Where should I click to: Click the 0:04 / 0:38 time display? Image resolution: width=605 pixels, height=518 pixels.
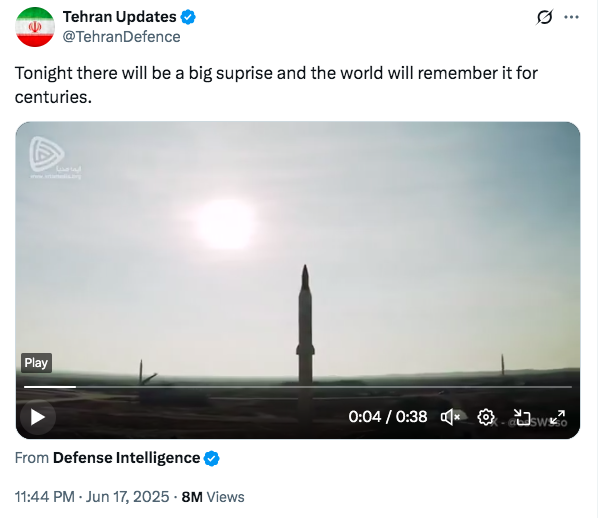tap(388, 417)
